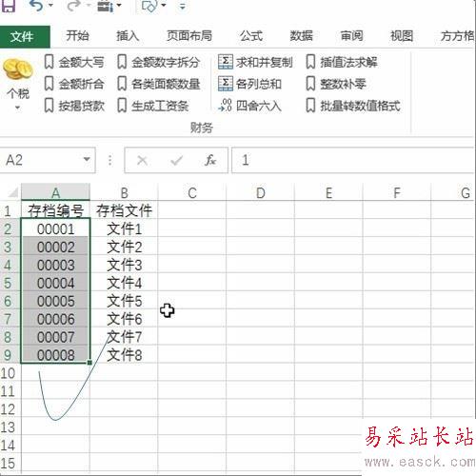This screenshot has height=476, width=476.
Task: Click the 各列总和 sigma icon
Action: click(226, 84)
